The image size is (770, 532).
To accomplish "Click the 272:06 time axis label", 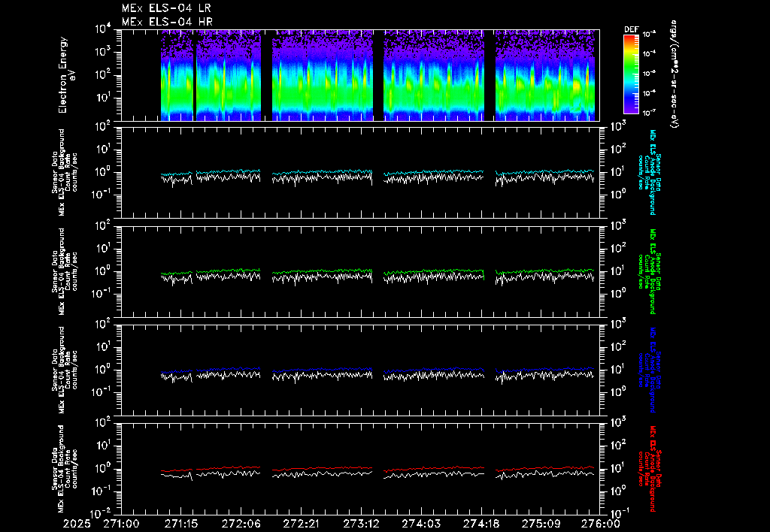I will coord(241,524).
